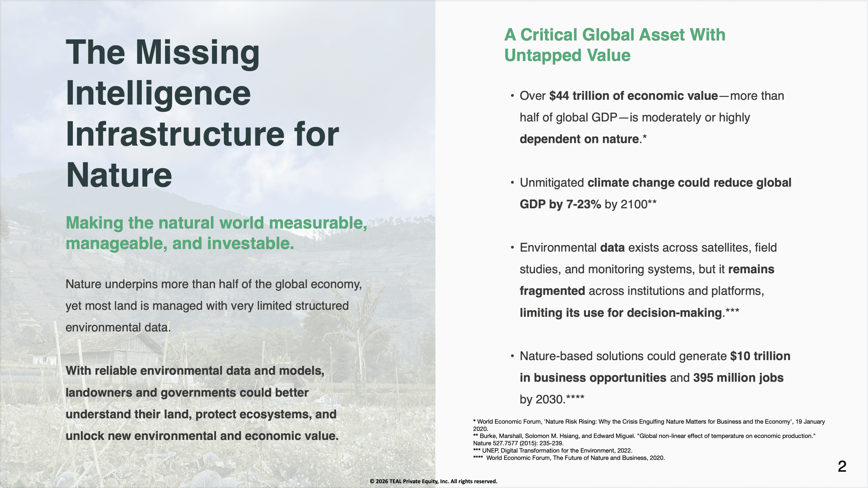
Task: Click the TEAL Private Equity copyright notice
Action: (433, 482)
